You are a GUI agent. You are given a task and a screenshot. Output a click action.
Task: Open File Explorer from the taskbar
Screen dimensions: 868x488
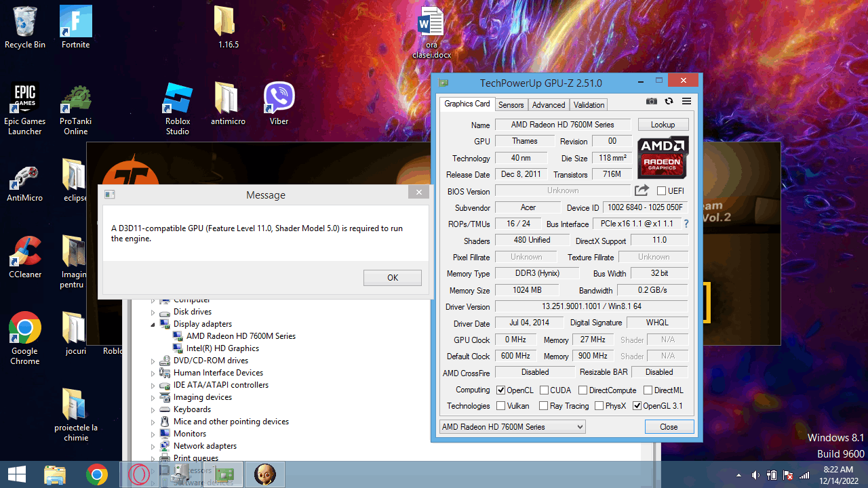55,474
